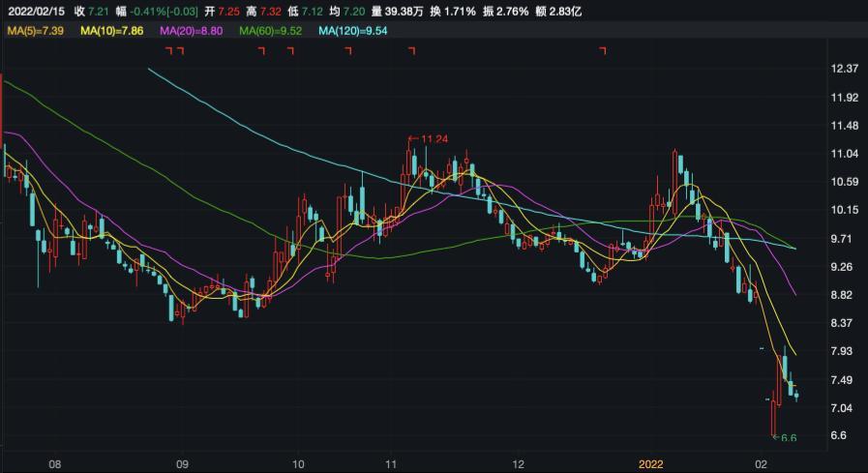
Task: Click the rightmost red flag marker at top
Action: (603, 49)
